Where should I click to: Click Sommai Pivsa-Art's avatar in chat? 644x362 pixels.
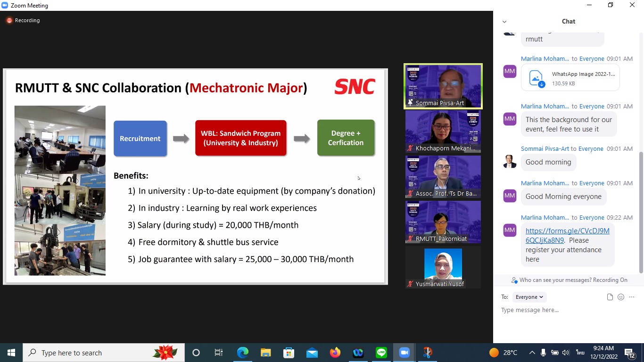pos(510,161)
